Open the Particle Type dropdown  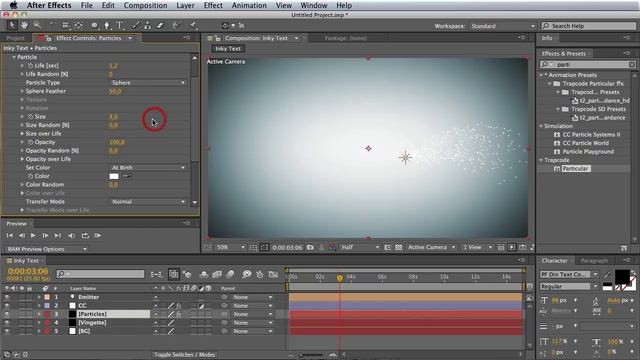(x=148, y=82)
